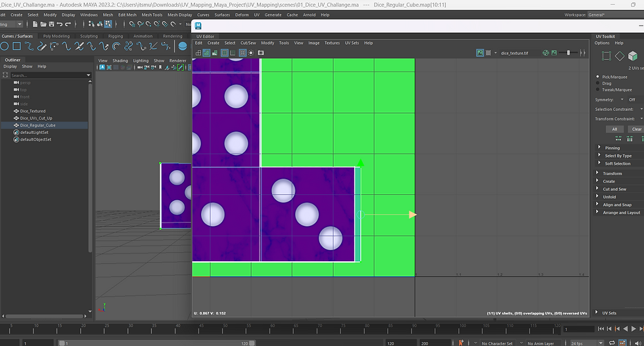Click the Set Key bookmark icon in Range Slider

(x=461, y=343)
